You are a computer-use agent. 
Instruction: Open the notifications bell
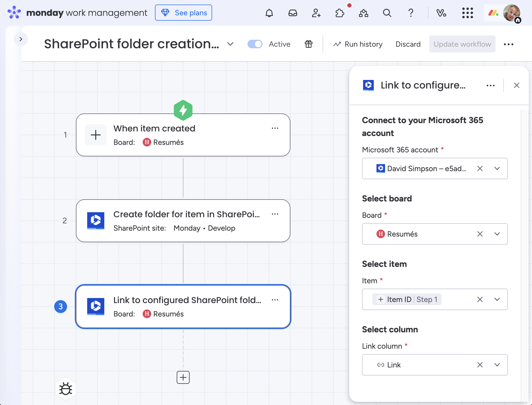269,13
